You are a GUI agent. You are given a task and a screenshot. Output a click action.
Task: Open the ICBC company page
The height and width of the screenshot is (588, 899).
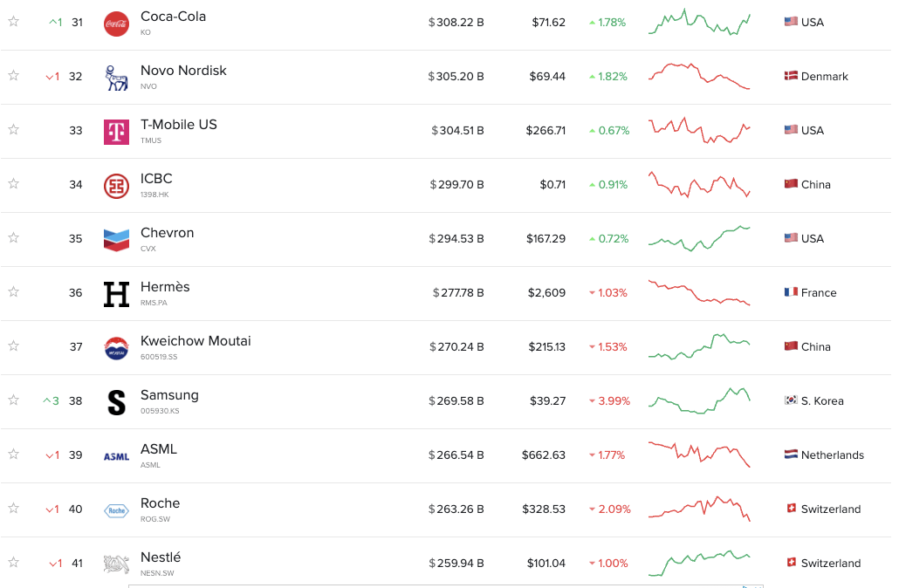156,179
